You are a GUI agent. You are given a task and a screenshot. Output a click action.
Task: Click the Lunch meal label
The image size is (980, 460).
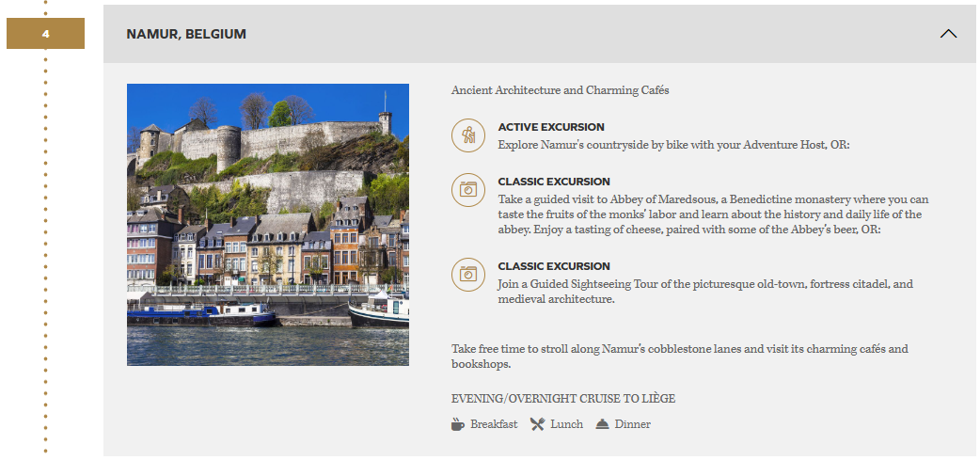tap(567, 424)
